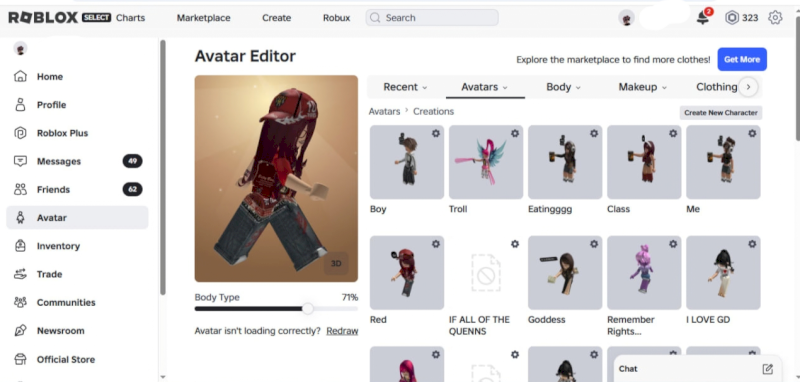Select the Boy avatar thumbnail

coord(407,162)
